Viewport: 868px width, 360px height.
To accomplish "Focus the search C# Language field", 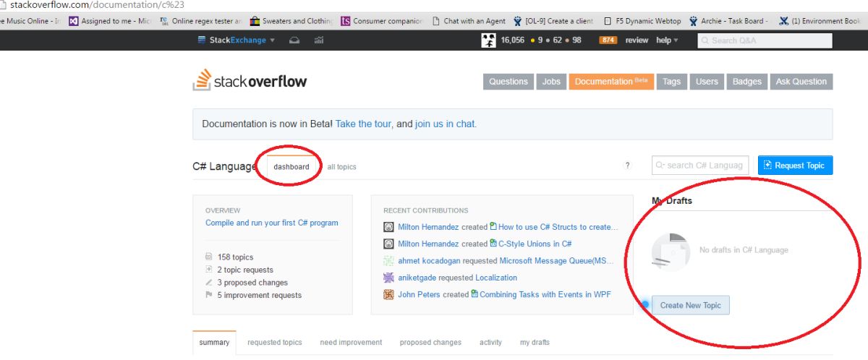I will coord(699,165).
